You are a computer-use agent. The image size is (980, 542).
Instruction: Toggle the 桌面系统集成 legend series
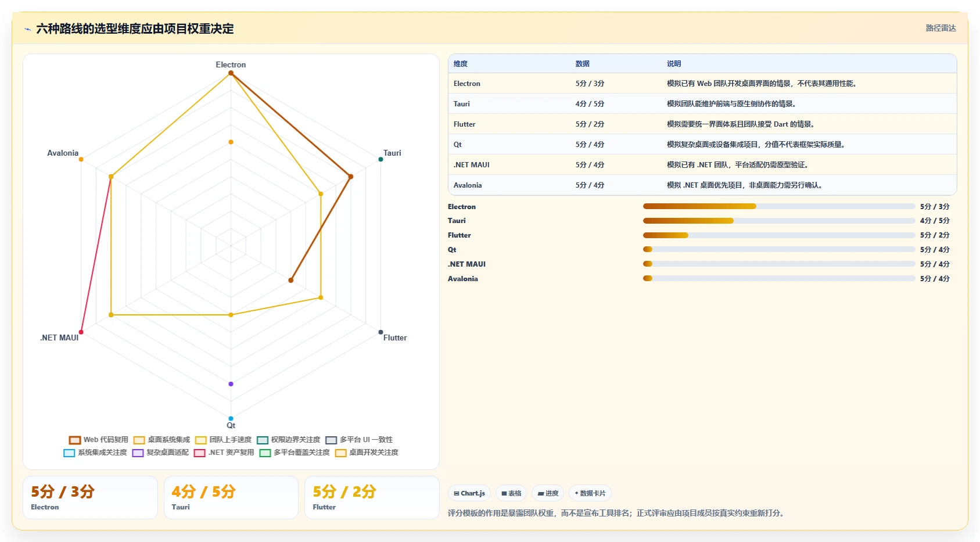click(161, 440)
